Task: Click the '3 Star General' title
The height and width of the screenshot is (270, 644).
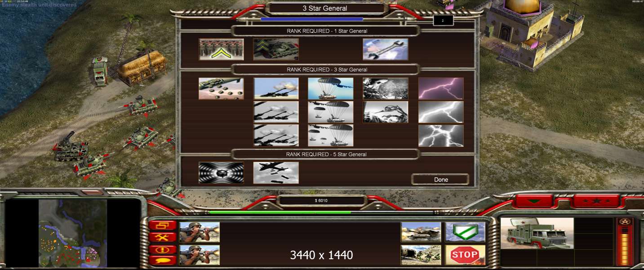Action: click(x=325, y=8)
